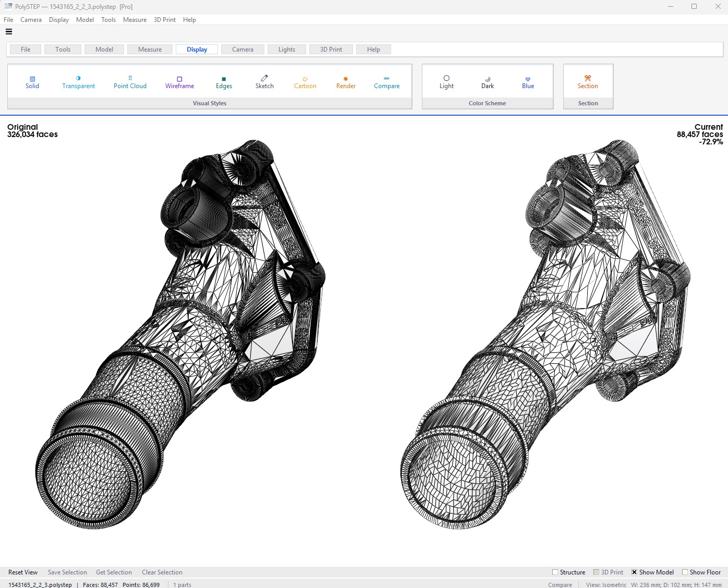This screenshot has width=728, height=588.
Task: Set the Dark color scheme
Action: coord(488,82)
